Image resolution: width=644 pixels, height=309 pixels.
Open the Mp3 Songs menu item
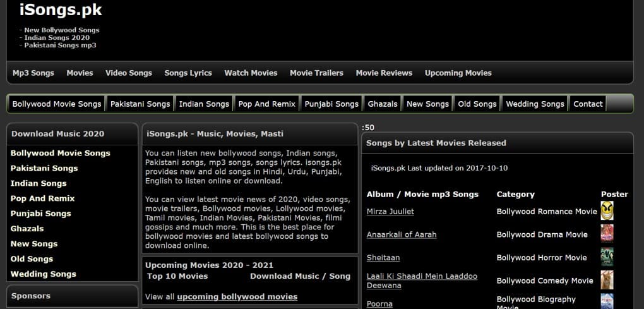click(x=33, y=73)
